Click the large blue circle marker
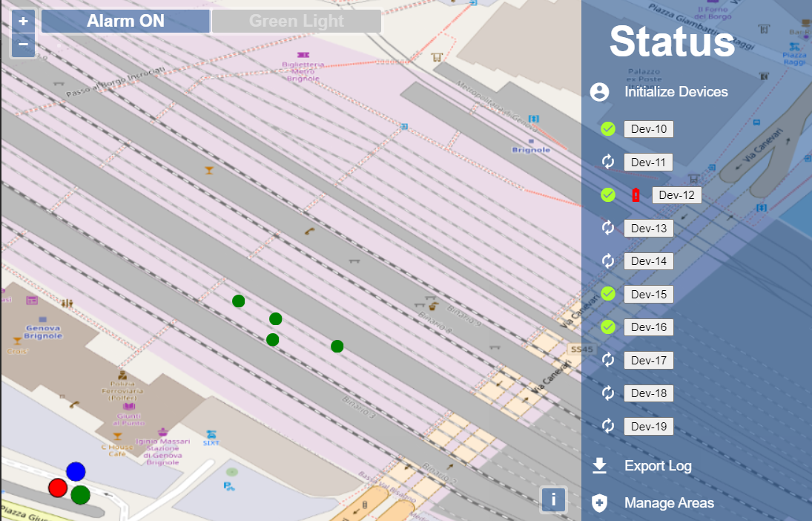 pyautogui.click(x=76, y=471)
